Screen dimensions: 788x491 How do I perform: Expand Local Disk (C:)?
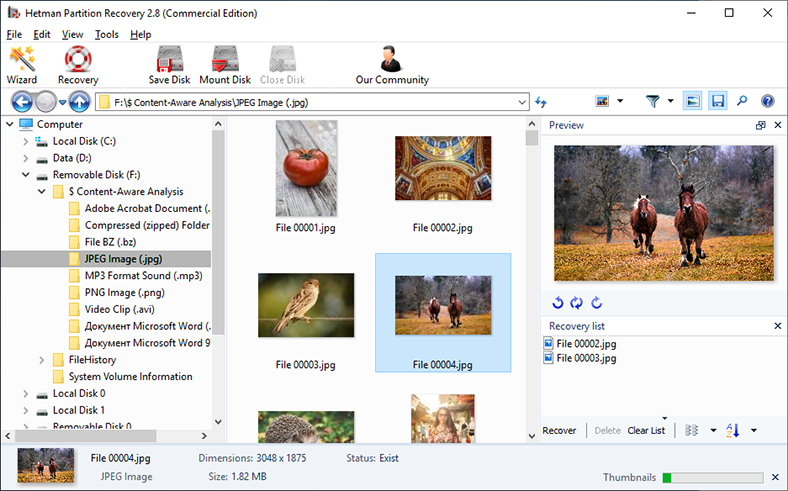coord(26,142)
